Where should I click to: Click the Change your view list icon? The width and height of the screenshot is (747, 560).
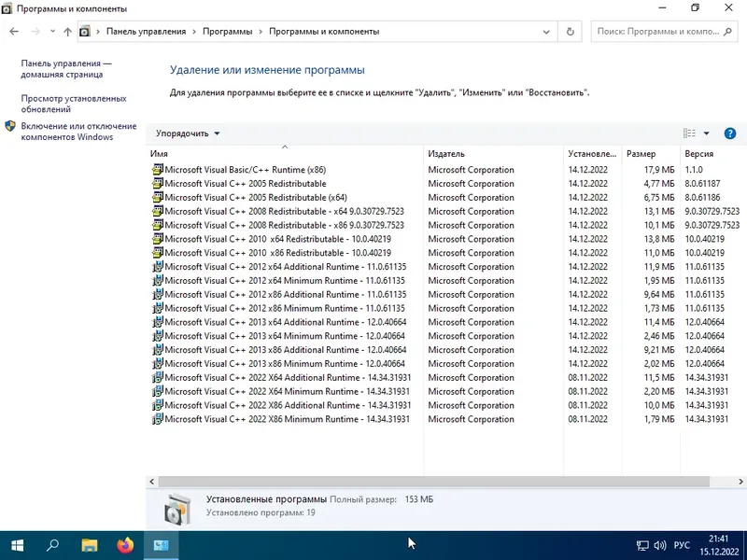689,133
